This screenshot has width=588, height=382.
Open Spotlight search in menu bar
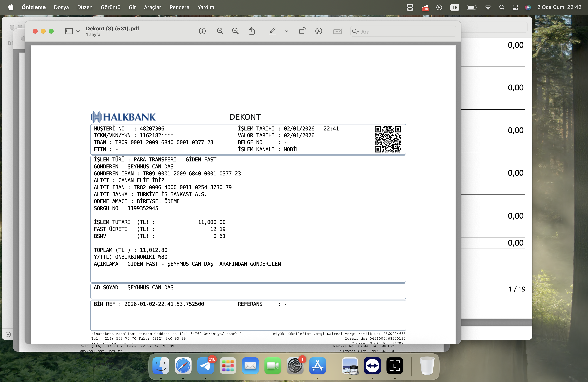[502, 7]
